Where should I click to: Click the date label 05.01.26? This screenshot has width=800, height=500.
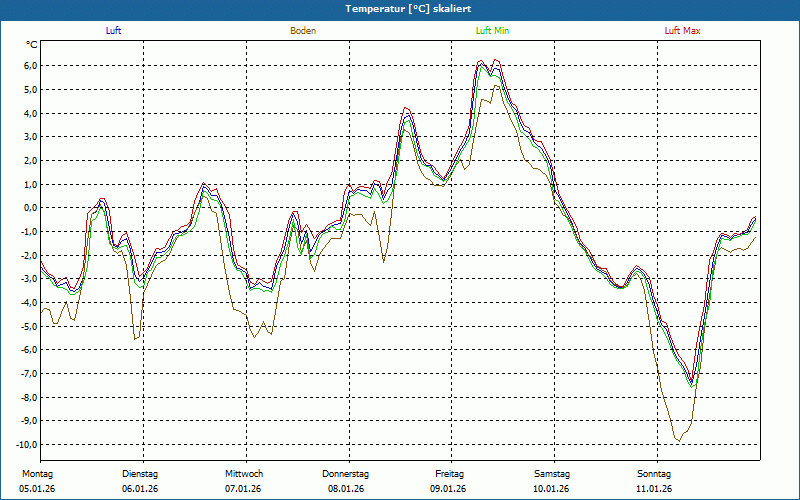coord(37,489)
